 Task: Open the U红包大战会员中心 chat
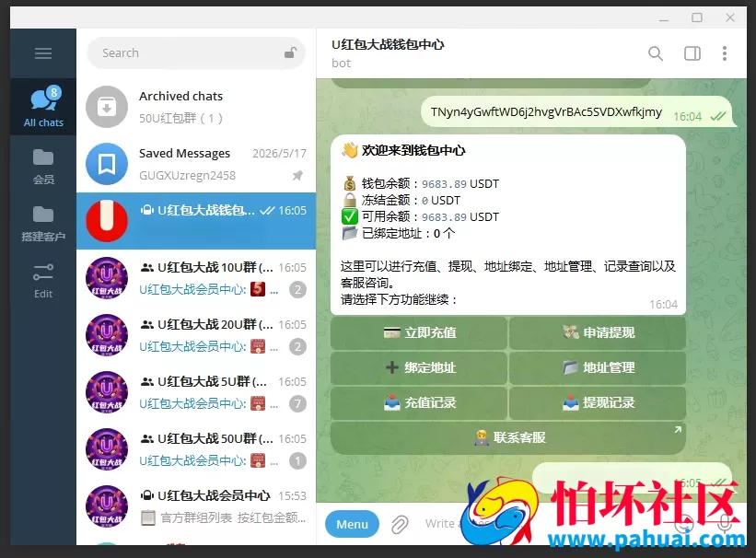[196, 506]
